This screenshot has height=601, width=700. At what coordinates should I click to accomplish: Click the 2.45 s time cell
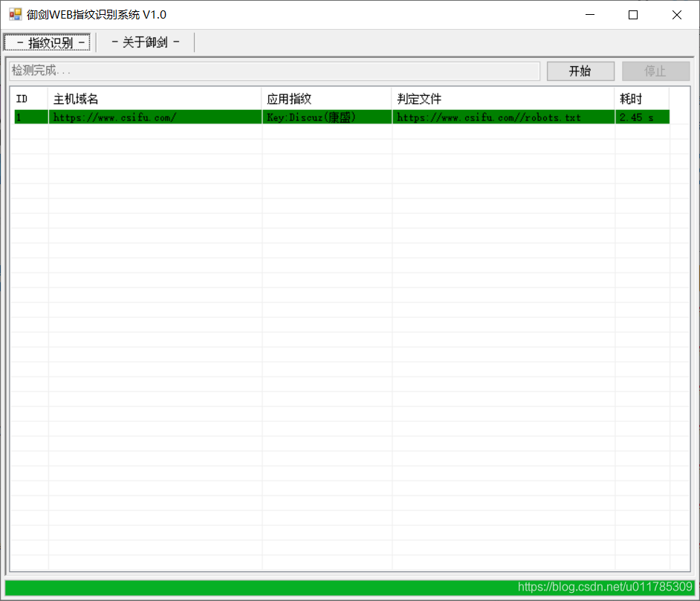pos(643,117)
